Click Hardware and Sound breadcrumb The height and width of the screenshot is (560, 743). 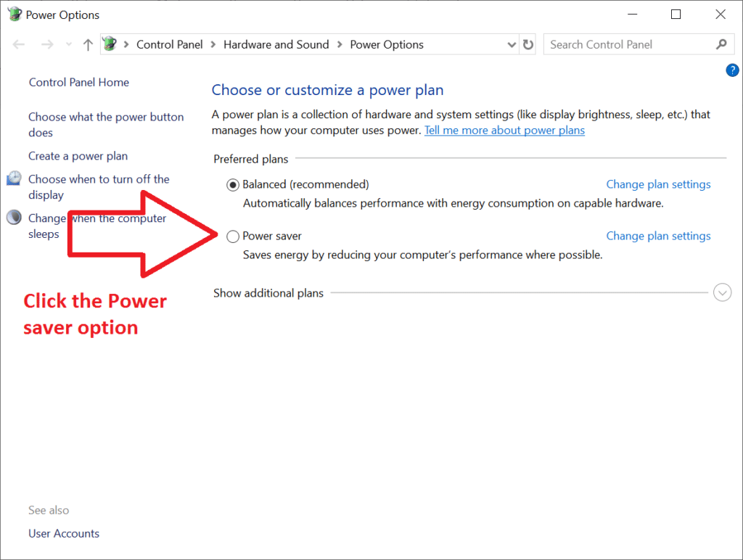tap(276, 44)
